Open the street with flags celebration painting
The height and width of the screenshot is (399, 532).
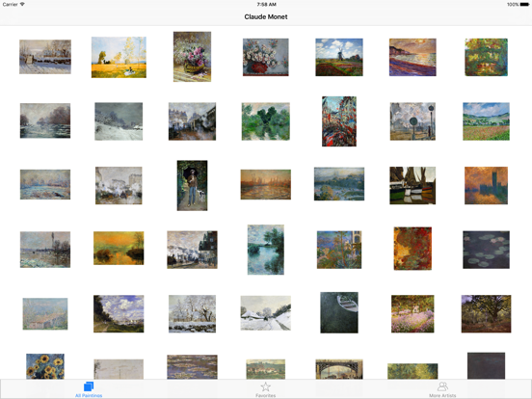coord(339,121)
